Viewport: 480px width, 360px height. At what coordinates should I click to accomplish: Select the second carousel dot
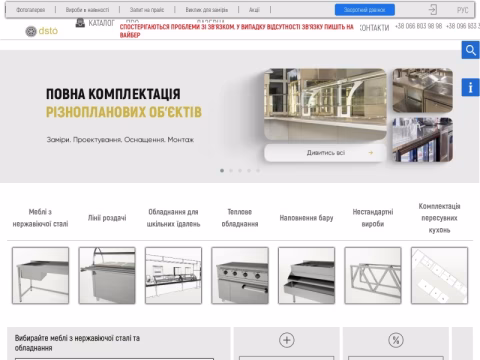tap(231, 170)
